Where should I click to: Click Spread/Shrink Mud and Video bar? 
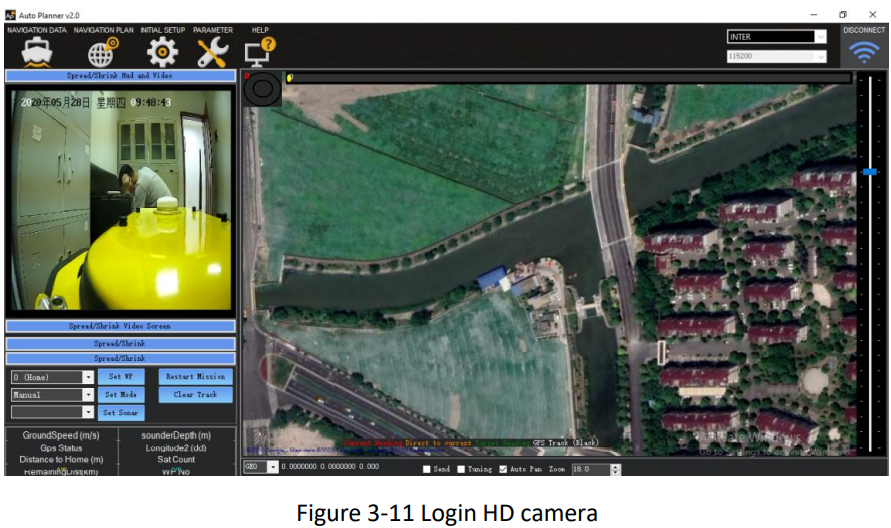(120, 76)
